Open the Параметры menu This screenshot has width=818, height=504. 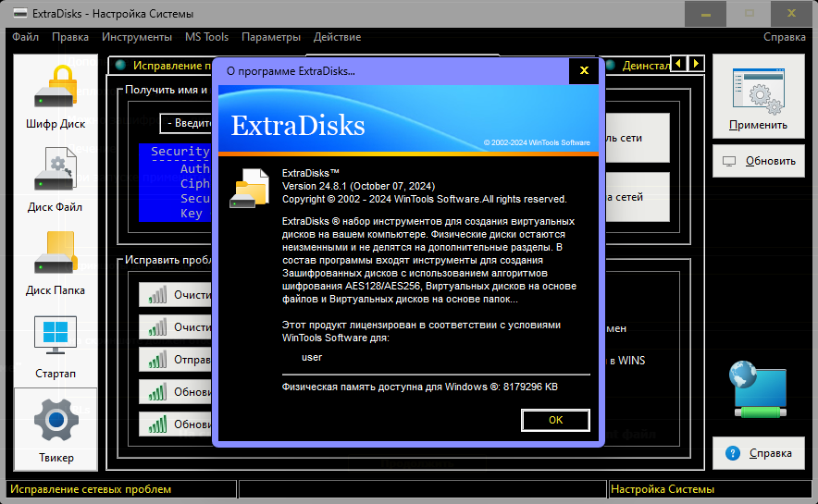pyautogui.click(x=271, y=37)
